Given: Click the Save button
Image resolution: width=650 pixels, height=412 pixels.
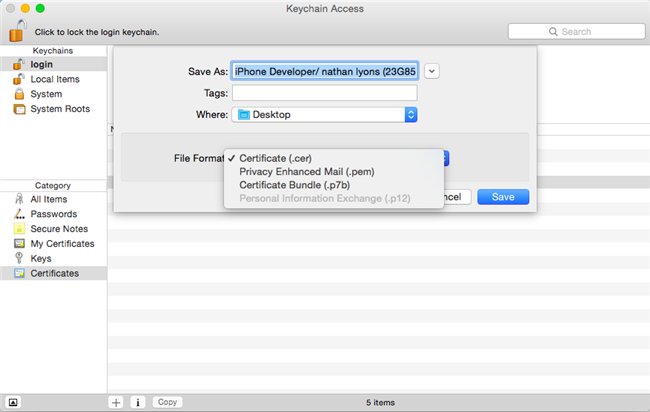Looking at the screenshot, I should [503, 197].
